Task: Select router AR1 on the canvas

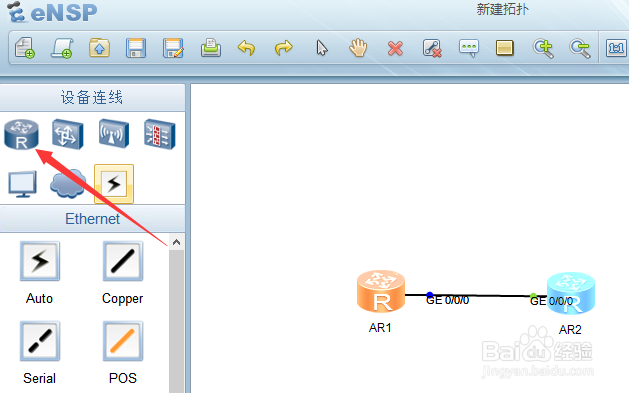Action: pos(381,291)
